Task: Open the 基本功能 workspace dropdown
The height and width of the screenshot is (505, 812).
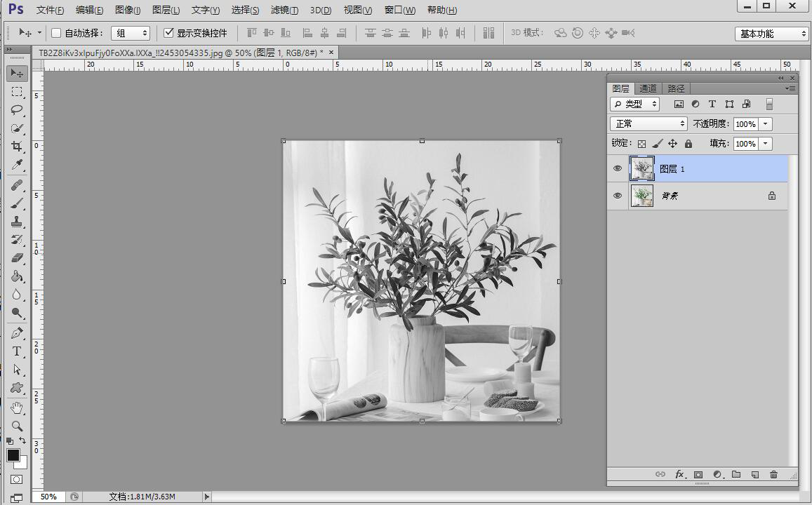Action: tap(772, 34)
